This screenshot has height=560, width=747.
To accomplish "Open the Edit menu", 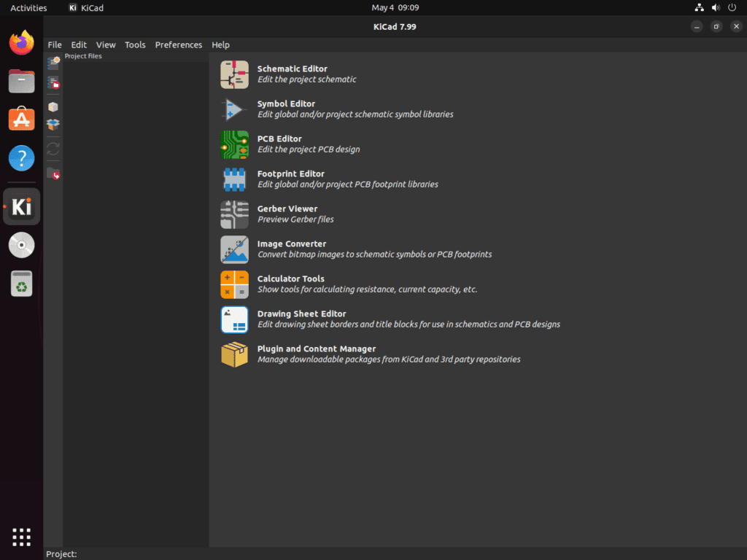I will tap(79, 44).
